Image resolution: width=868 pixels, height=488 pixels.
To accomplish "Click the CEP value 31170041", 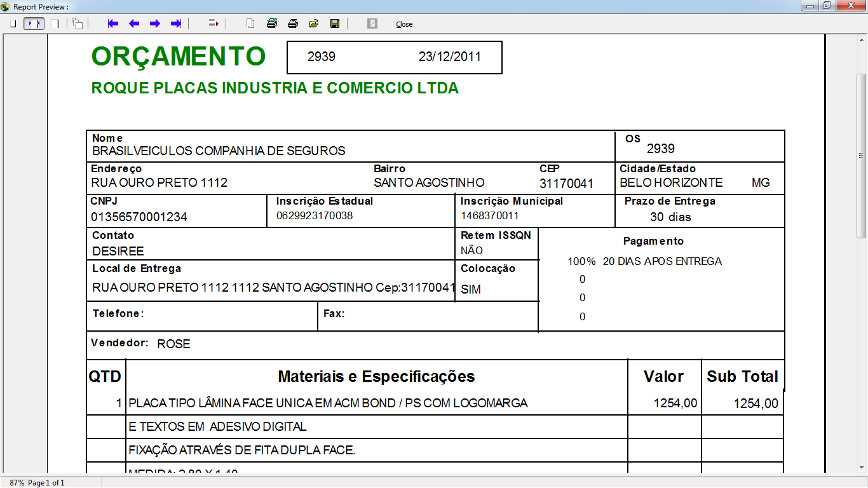I will [x=567, y=184].
